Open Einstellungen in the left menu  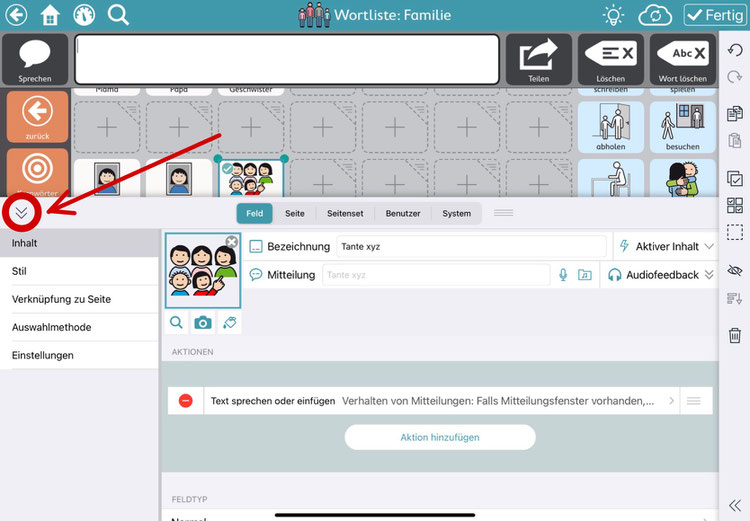[79, 355]
